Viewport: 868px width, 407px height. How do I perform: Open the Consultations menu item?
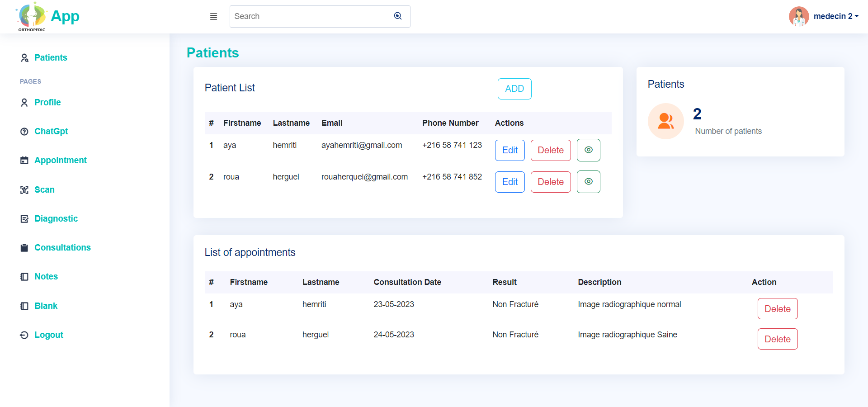coord(62,247)
